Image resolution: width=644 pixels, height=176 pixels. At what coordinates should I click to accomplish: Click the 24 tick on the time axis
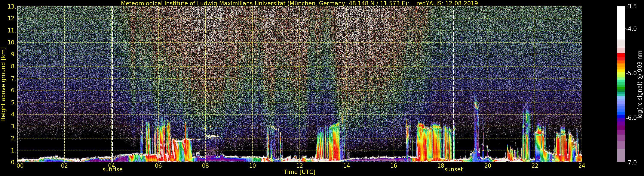(x=582, y=166)
